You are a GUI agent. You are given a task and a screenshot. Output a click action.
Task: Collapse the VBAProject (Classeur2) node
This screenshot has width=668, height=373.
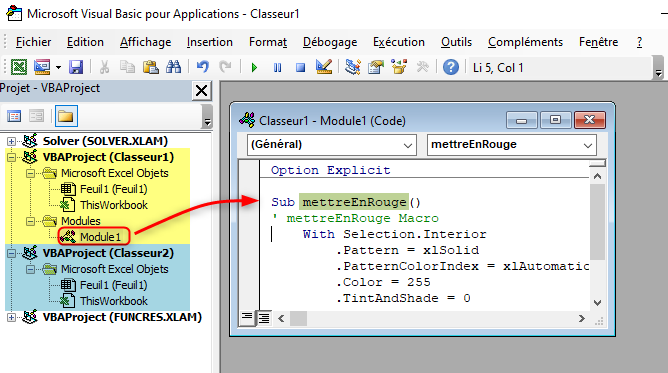pyautogui.click(x=12, y=253)
